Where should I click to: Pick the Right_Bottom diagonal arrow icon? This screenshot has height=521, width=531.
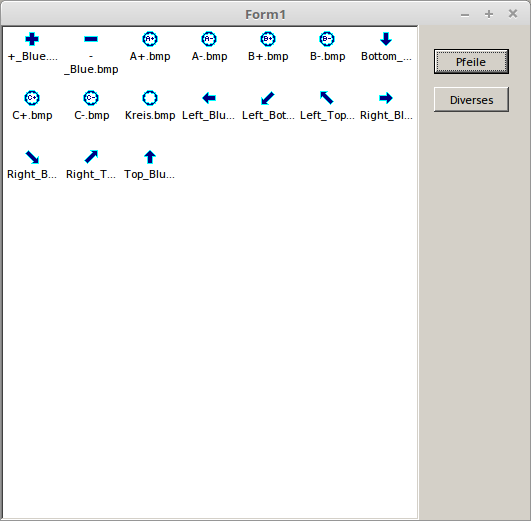coord(32,157)
